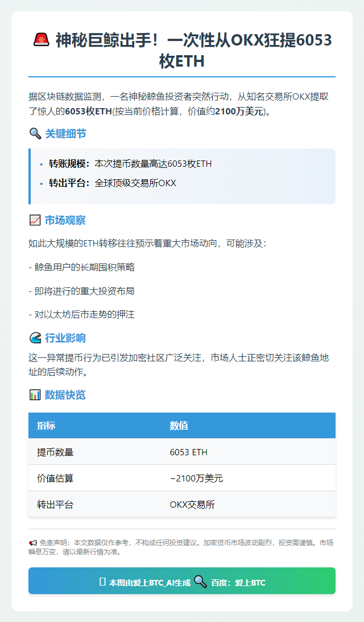Viewport: 364px width, 622px height.
Task: Click the ~2100万美元 table cell
Action: coord(196,479)
